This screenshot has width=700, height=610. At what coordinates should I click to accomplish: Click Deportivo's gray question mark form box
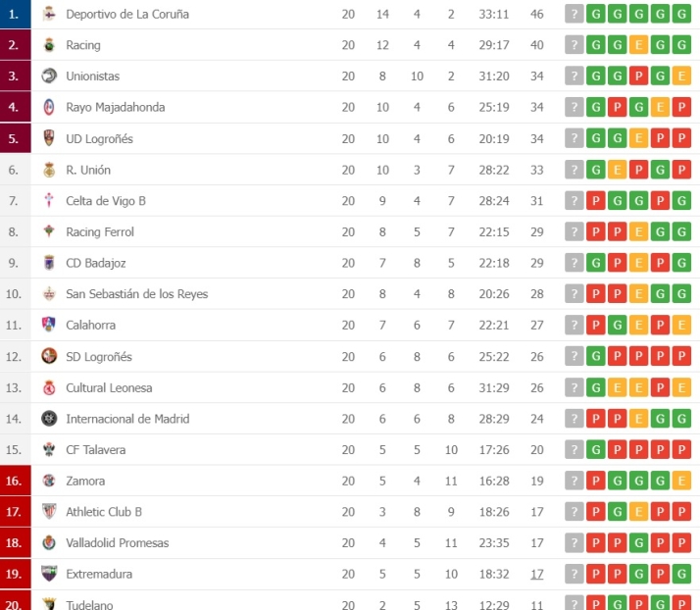575,14
